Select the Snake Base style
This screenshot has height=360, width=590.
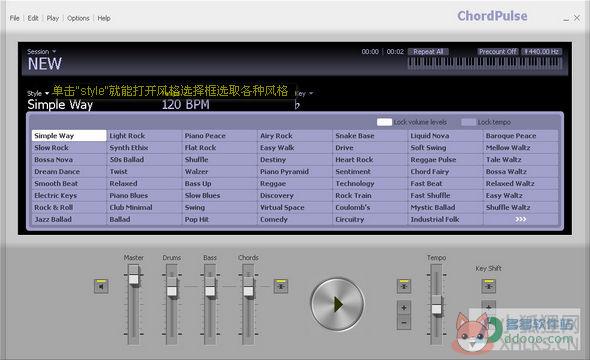(370, 136)
